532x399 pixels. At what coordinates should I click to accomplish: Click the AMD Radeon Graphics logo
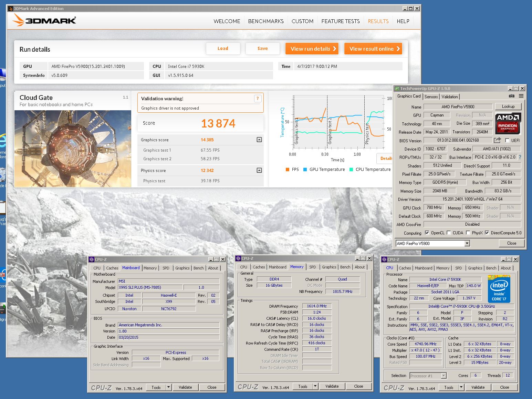click(x=508, y=123)
